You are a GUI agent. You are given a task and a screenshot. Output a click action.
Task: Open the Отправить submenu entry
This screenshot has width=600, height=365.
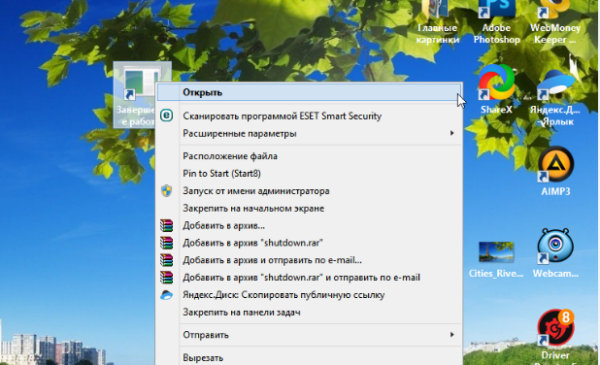click(308, 335)
